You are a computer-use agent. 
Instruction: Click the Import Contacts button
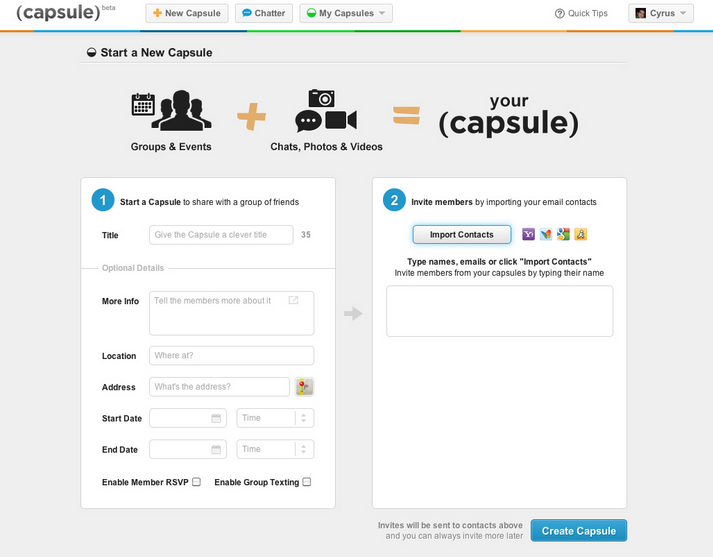click(x=462, y=235)
